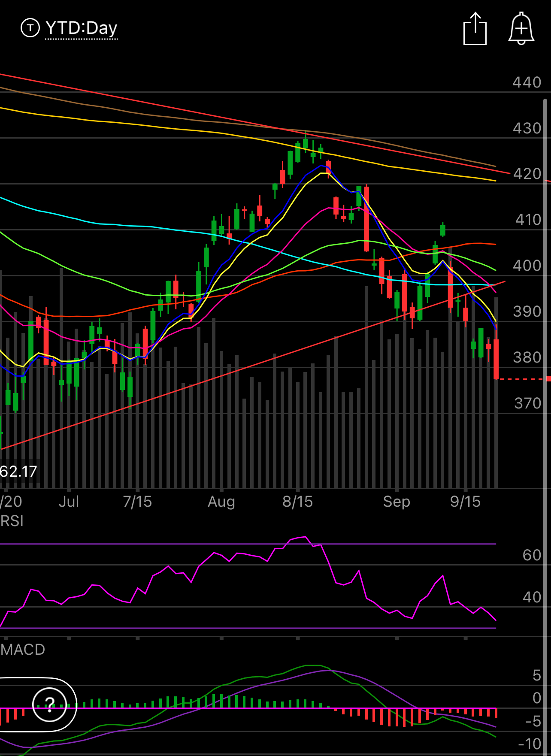Viewport: 551px width, 756px height.
Task: Tap the RSI 60 level label
Action: pyautogui.click(x=532, y=555)
